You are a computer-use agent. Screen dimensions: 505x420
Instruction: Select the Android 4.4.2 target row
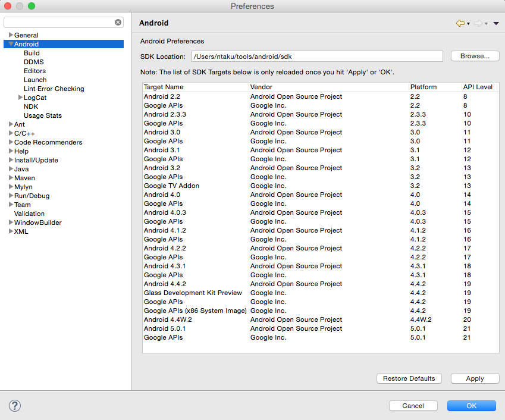coord(321,284)
